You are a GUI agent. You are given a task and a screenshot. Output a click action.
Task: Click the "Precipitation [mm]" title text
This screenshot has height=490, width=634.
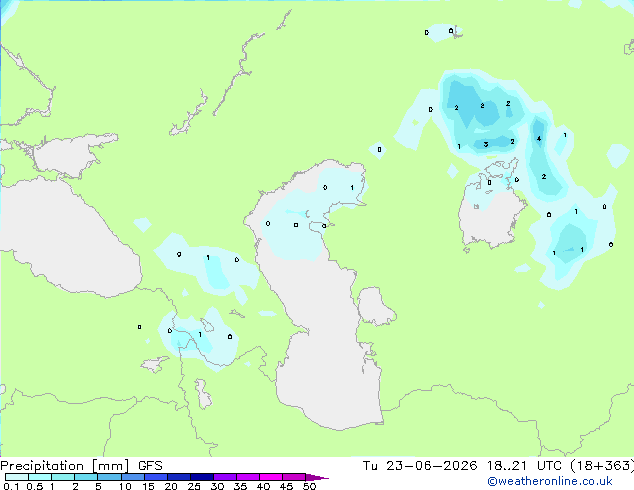(64, 466)
